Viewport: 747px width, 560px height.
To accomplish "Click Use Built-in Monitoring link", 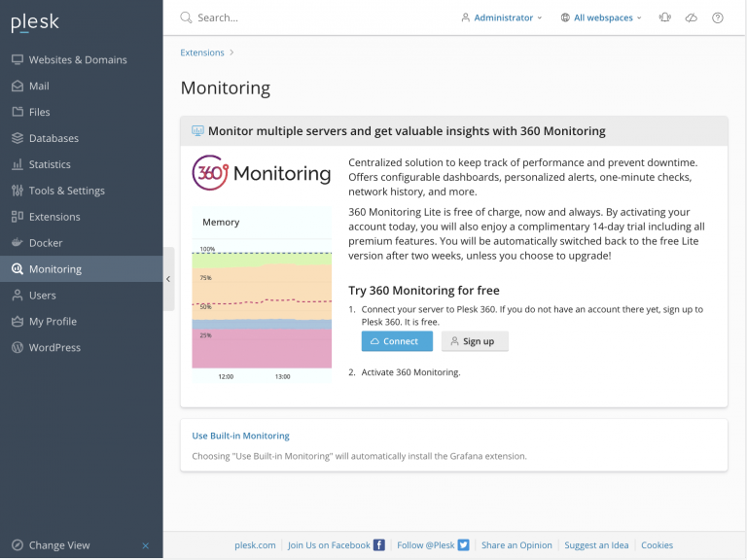I will (240, 436).
